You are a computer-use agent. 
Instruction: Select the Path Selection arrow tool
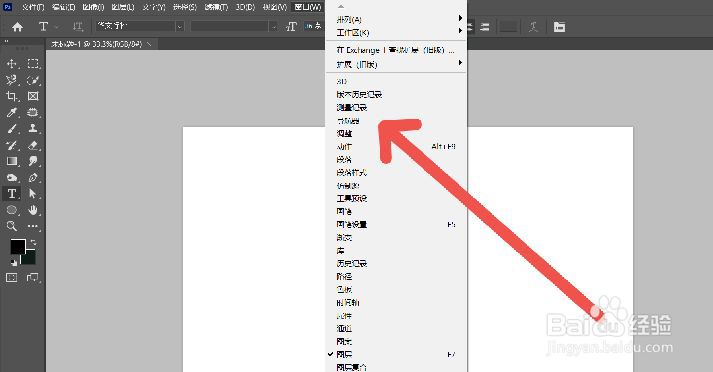click(33, 194)
